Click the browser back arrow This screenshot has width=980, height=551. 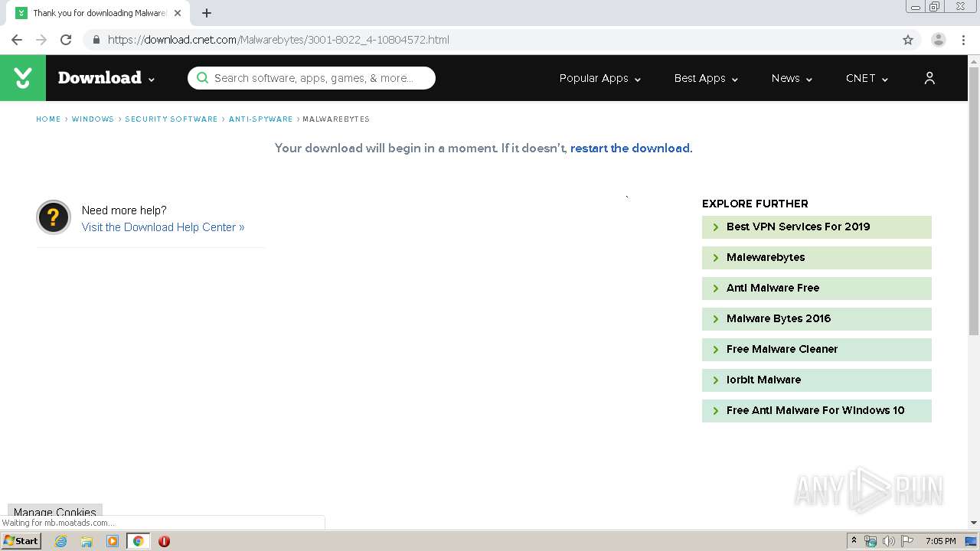point(17,40)
